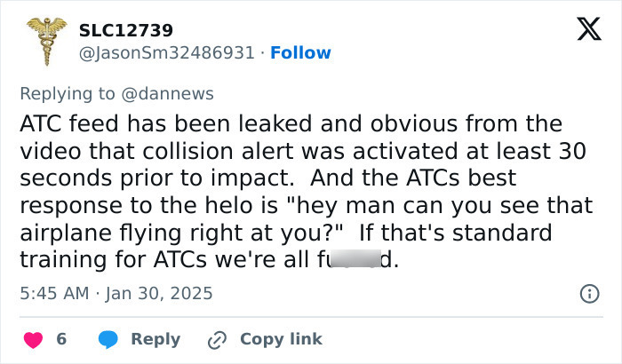Open the @dannews mention
The height and width of the screenshot is (364, 622).
pos(167,94)
